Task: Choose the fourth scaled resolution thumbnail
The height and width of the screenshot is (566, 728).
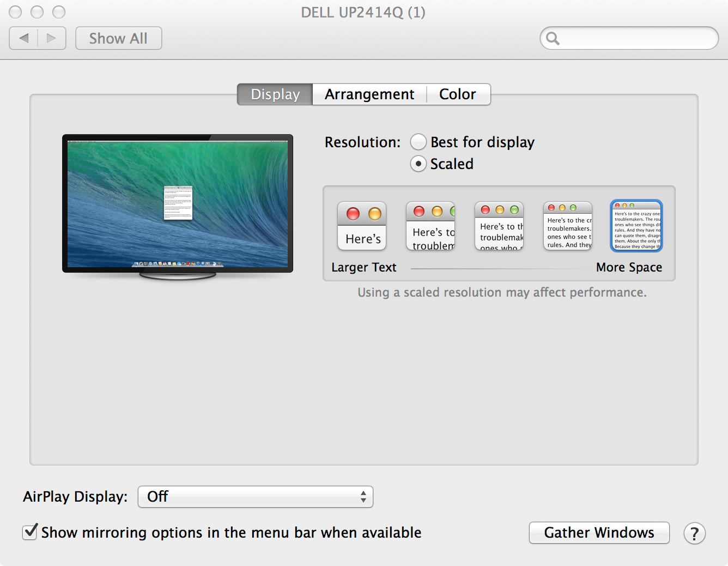Action: coord(568,226)
